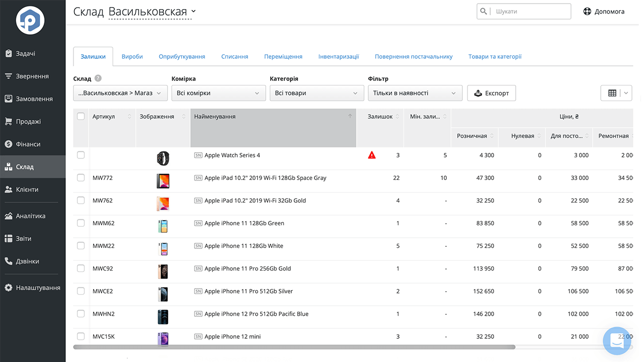This screenshot has width=644, height=362.
Task: Open the Задачі section
Action: coord(33,53)
